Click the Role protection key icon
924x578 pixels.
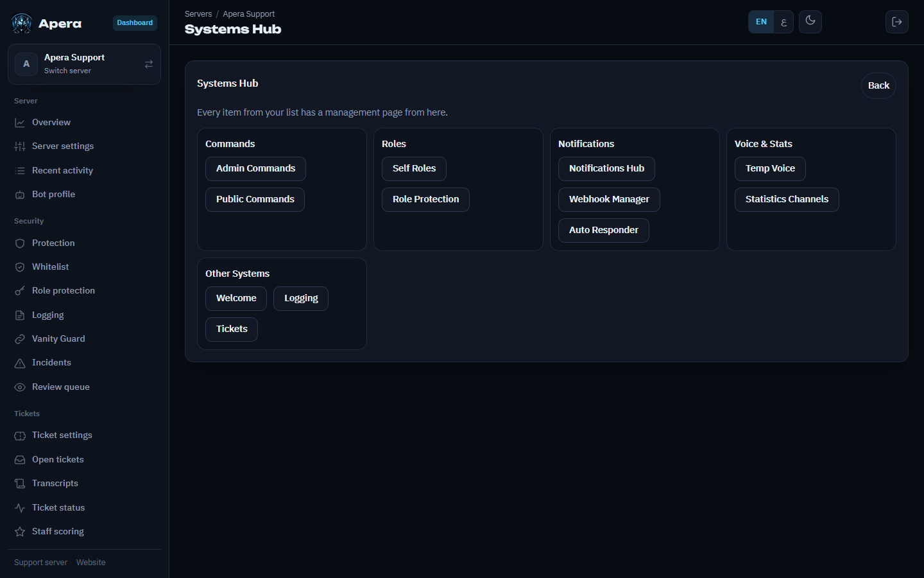20,291
